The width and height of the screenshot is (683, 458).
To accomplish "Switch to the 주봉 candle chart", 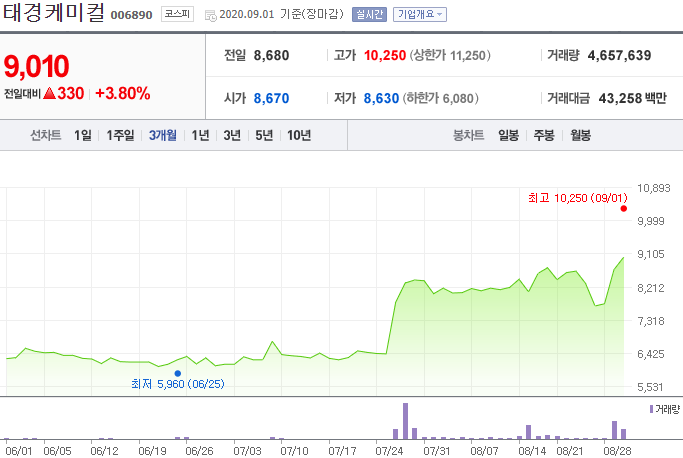I will point(544,136).
